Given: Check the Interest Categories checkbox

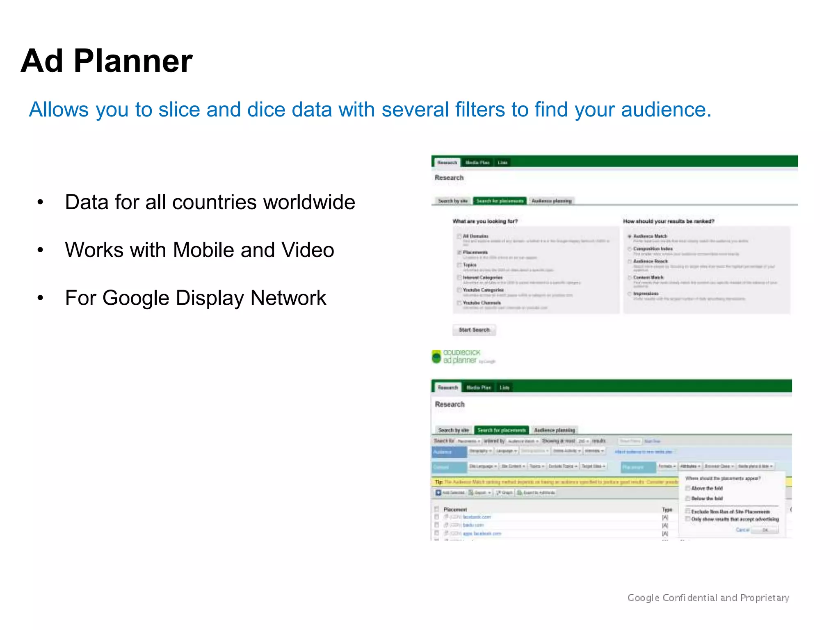Looking at the screenshot, I should click(459, 278).
